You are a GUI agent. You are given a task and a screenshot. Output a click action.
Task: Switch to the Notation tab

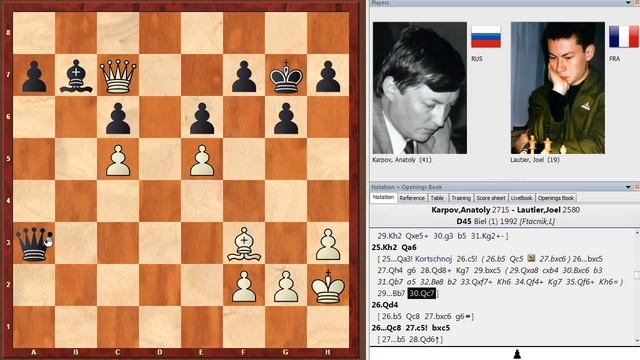click(x=383, y=198)
